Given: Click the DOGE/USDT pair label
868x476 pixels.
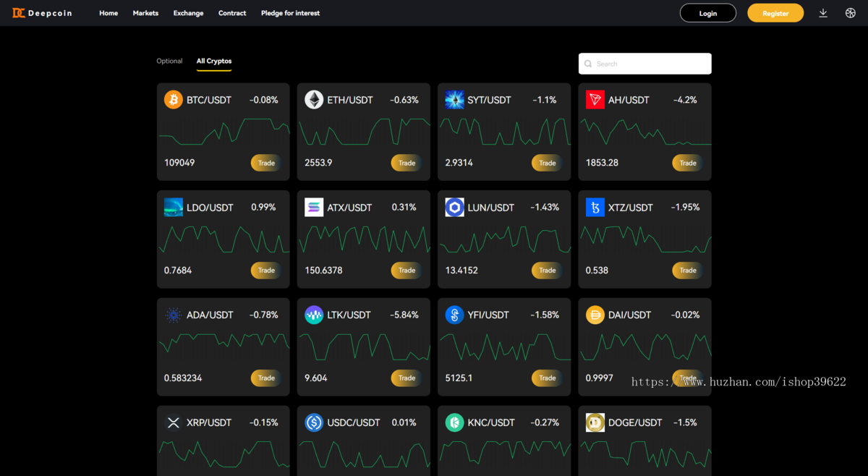Looking at the screenshot, I should 635,422.
